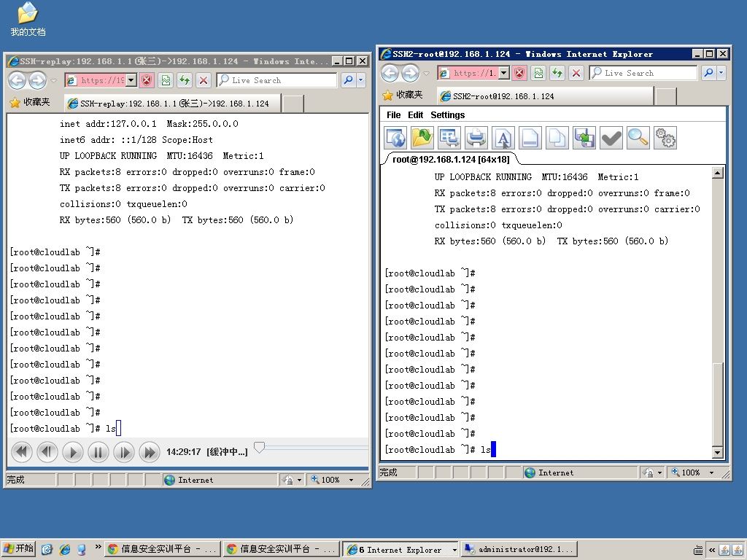Click Back button in SSH2 window
Screen dimensions: 747x560
(390, 74)
